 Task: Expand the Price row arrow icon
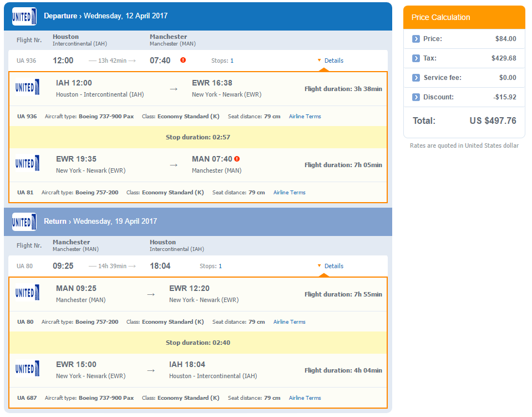click(x=416, y=39)
